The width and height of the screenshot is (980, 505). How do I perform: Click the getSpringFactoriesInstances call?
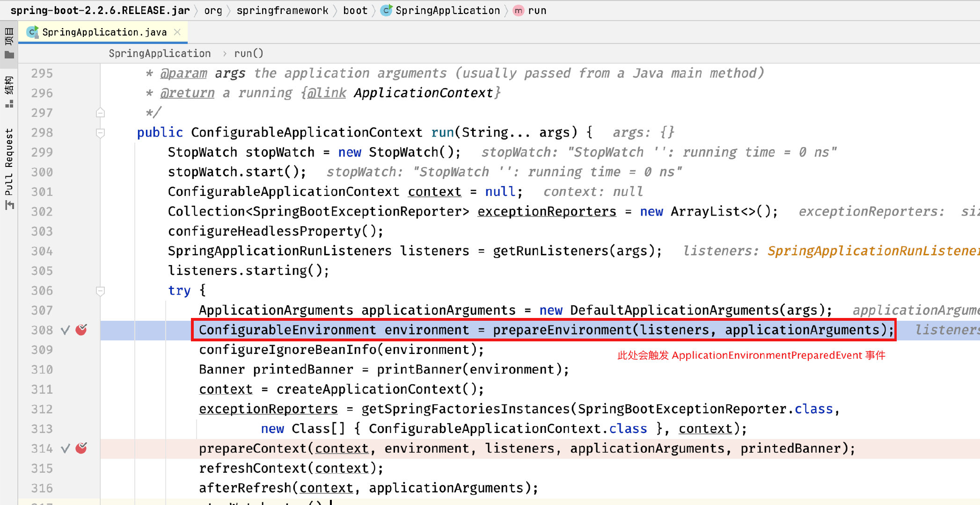466,409
